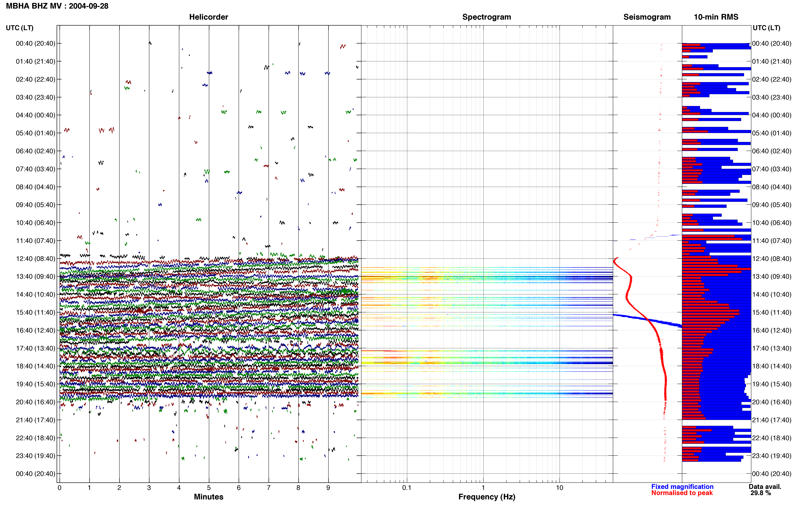
Task: Click the 'Data avail.' label
Action: pos(765,486)
